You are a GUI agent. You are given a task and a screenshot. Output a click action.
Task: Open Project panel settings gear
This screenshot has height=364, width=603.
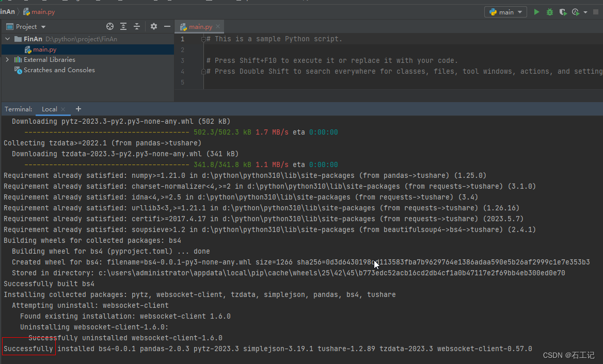click(x=154, y=26)
